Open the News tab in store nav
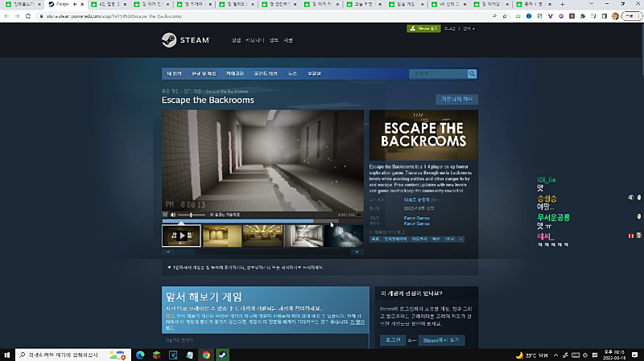The height and width of the screenshot is (361, 644). click(x=292, y=74)
